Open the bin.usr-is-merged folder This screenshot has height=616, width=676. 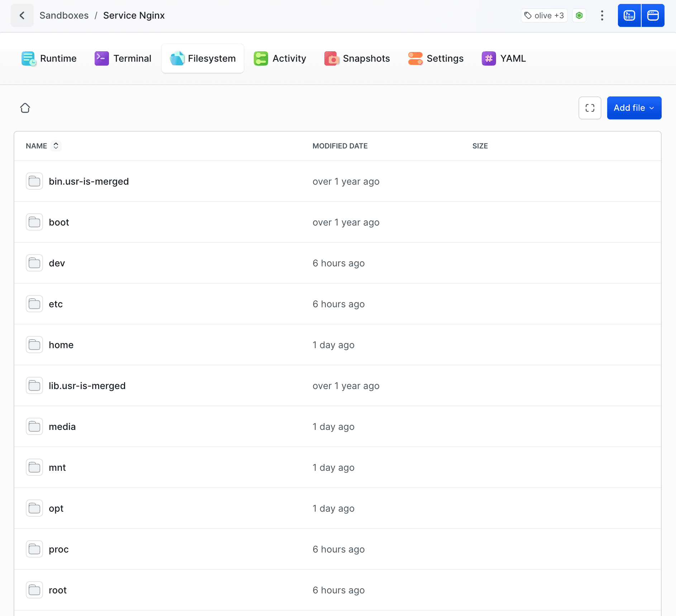89,181
